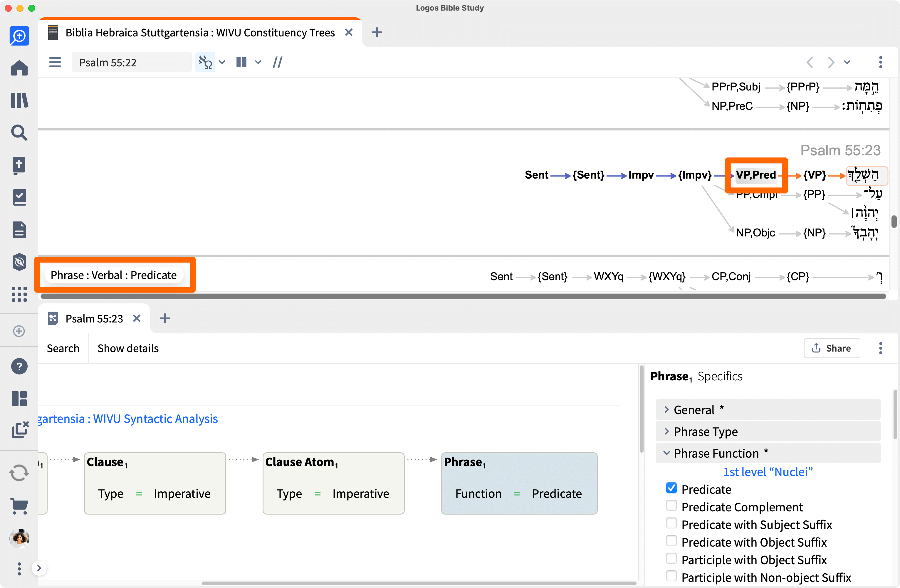Close the Biblia Hebraica Stuttgartensia tab
The image size is (900, 588).
349,33
